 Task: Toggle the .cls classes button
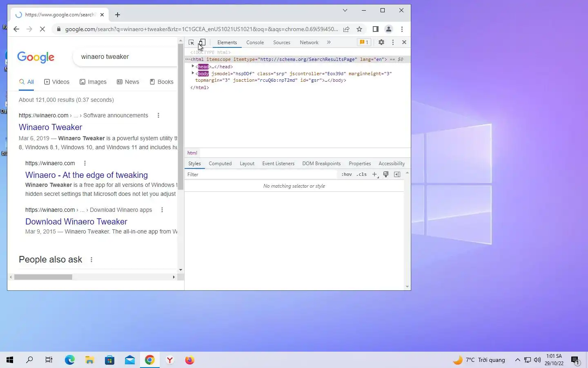361,175
